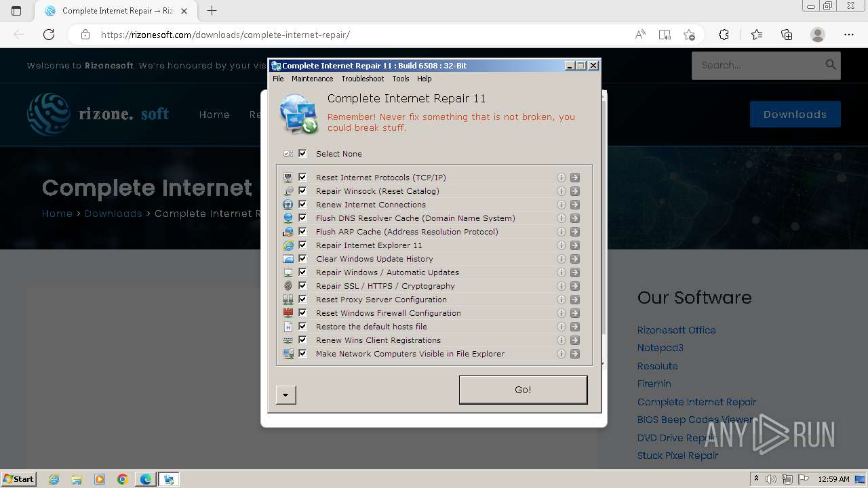Show hidden tray icons arrow
Image resolution: width=868 pixels, height=488 pixels.
click(756, 479)
